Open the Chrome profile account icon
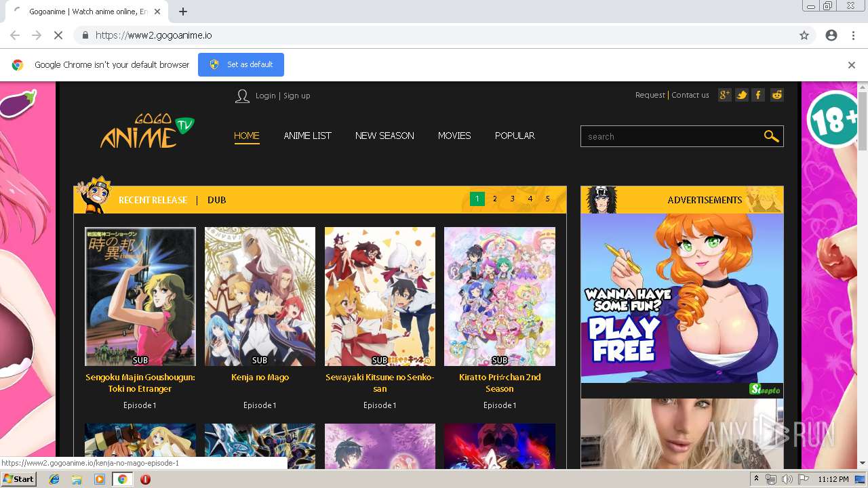The image size is (868, 488). 831,35
